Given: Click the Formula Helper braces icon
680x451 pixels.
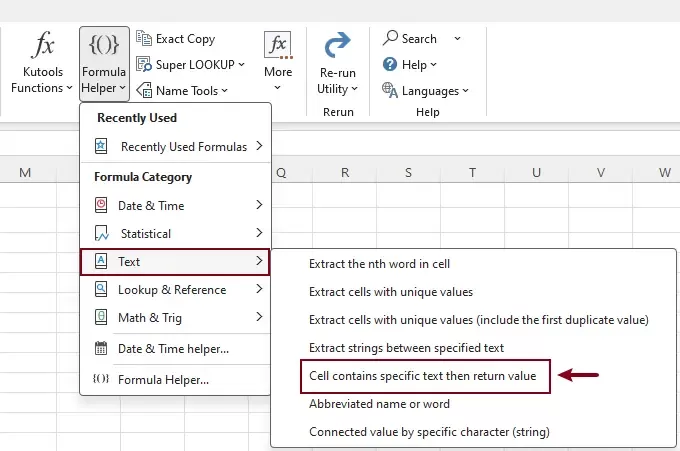Looking at the screenshot, I should (104, 44).
